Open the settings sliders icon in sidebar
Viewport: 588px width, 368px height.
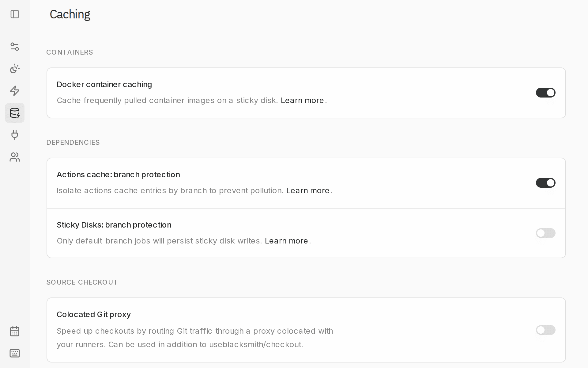pos(15,47)
